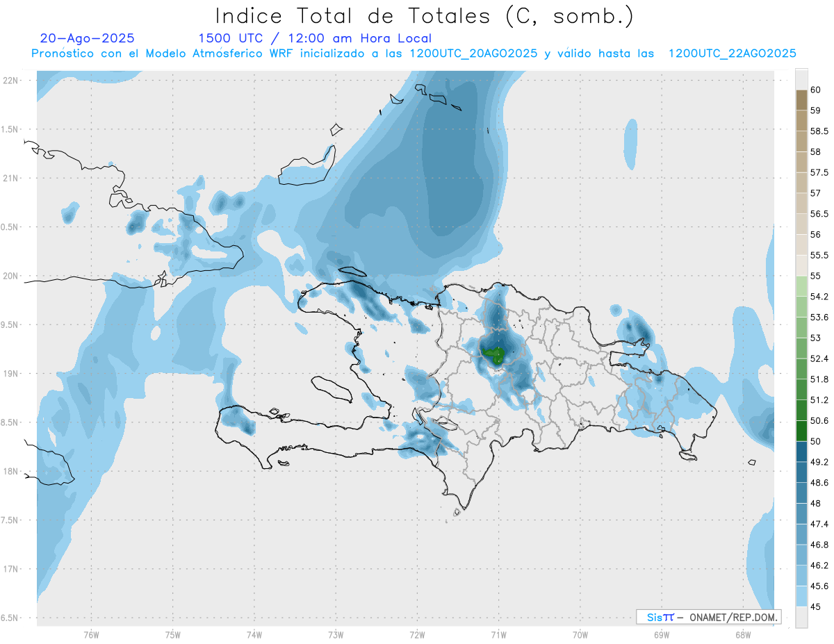The image size is (834, 644).
Task: Click the "1200UTC_20AGO2025" initialization timestamp
Action: coord(473,53)
